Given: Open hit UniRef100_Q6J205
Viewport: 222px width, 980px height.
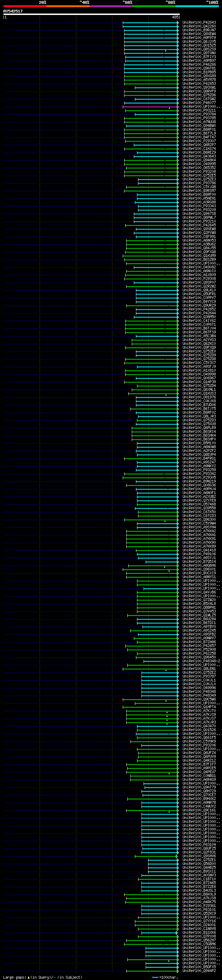Looking at the screenshot, I should pyautogui.click(x=199, y=42).
